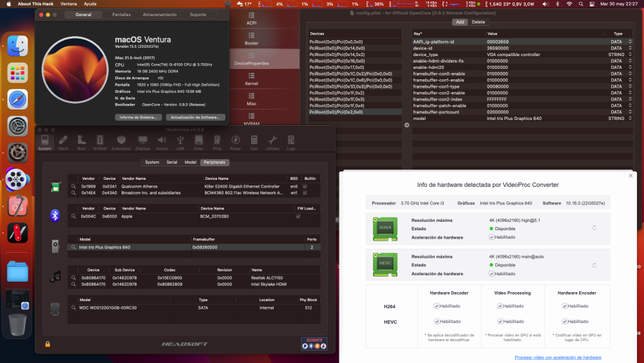Toggle Builtin checkbox for en0 Ethernet row
Image resolution: width=644 pixels, height=363 pixels.
[305, 186]
